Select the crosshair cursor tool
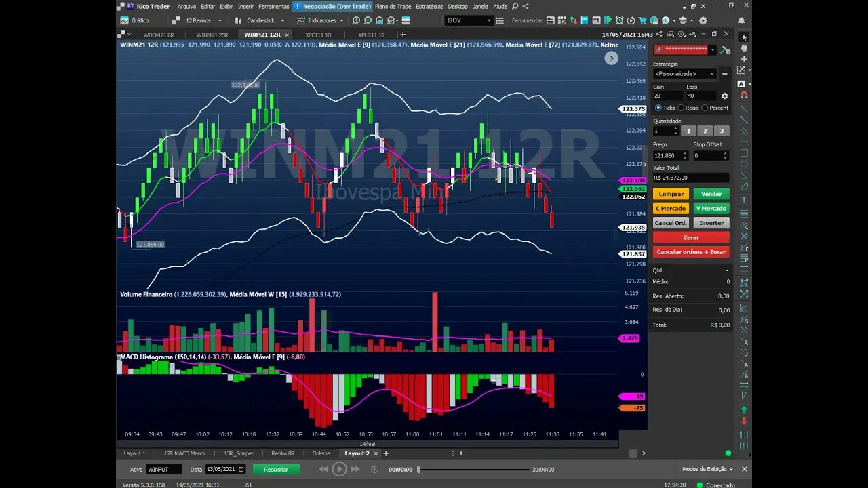 744,59
